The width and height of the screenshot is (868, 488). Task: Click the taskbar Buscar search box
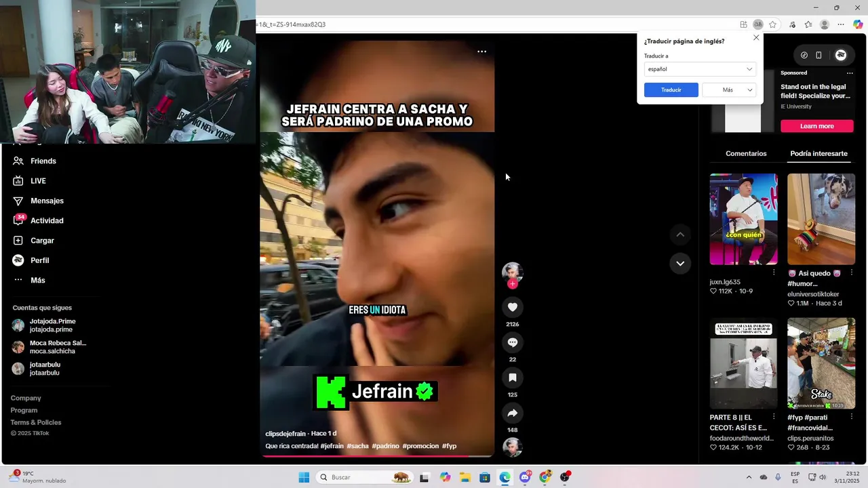point(365,477)
